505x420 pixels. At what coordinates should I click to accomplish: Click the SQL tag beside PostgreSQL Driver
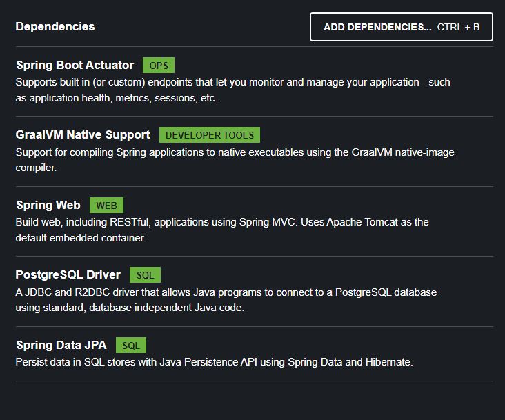[146, 275]
